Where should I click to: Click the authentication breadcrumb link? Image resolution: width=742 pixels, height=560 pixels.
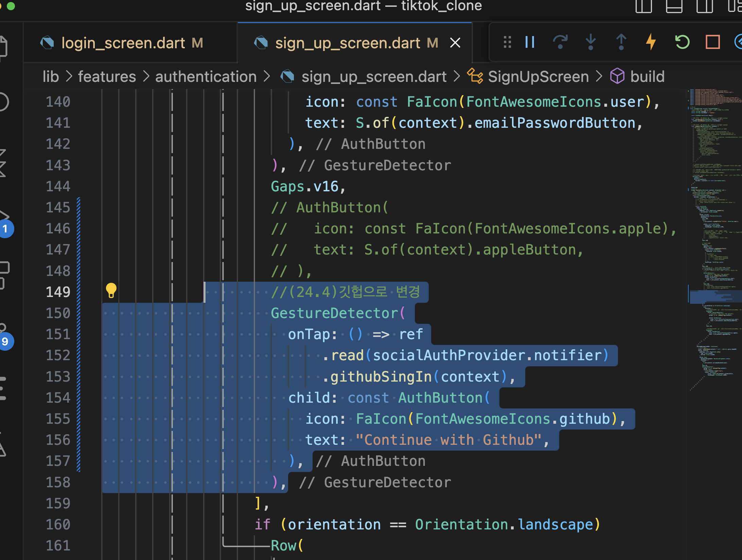coord(206,76)
